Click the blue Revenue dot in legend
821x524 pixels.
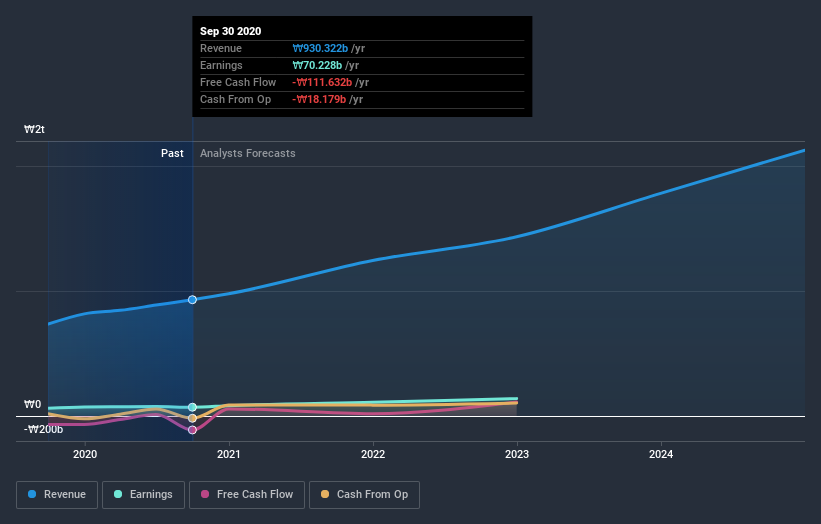click(32, 494)
